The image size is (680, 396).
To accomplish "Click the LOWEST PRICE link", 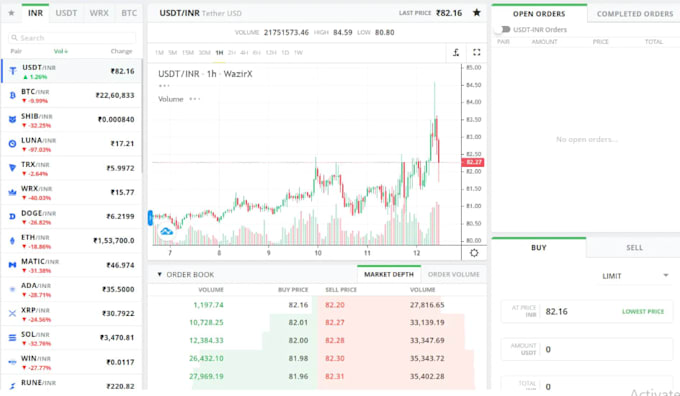I will [x=643, y=311].
